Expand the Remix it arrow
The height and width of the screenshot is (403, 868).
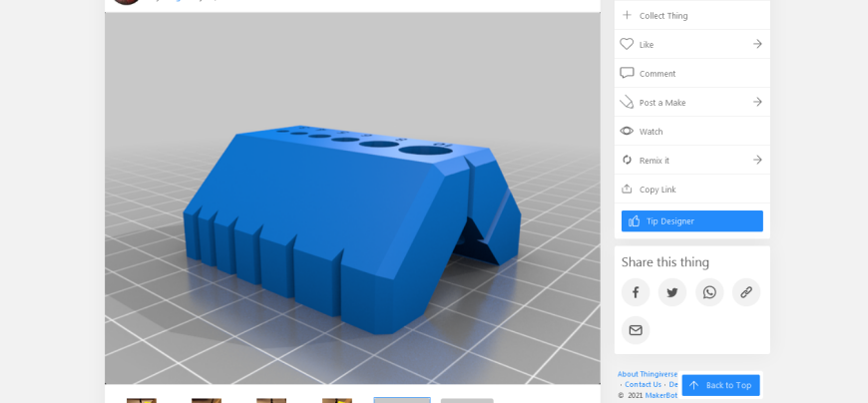coord(757,160)
